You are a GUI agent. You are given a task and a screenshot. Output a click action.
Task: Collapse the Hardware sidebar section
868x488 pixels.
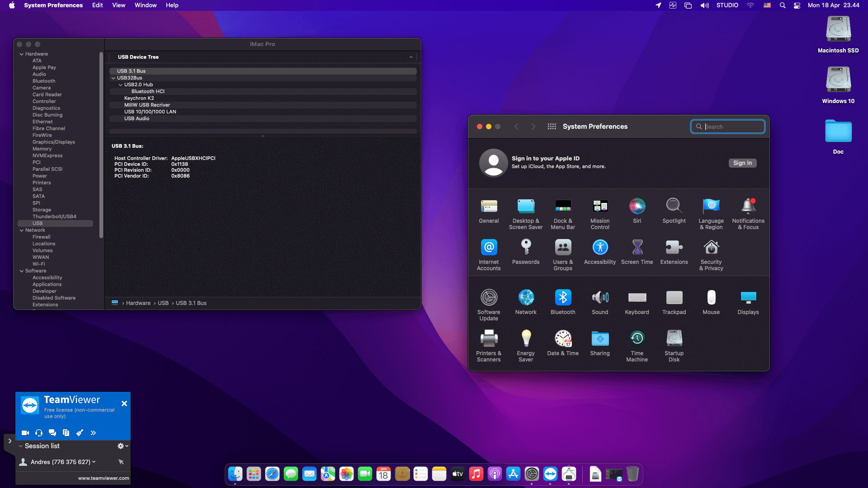[x=21, y=54]
